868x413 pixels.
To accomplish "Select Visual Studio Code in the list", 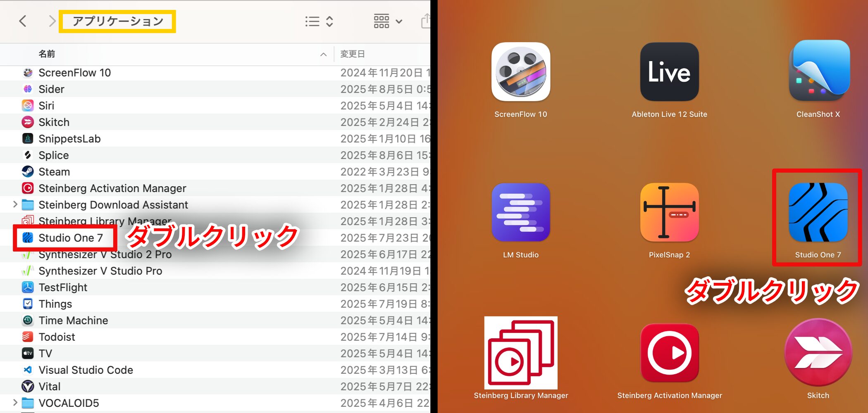I will 86,370.
